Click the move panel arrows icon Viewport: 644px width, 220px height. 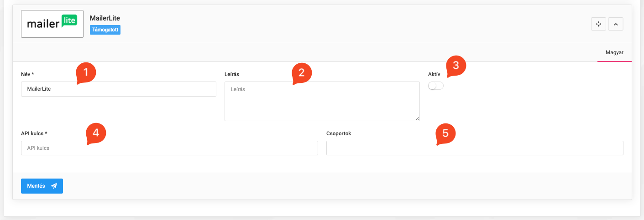(598, 24)
